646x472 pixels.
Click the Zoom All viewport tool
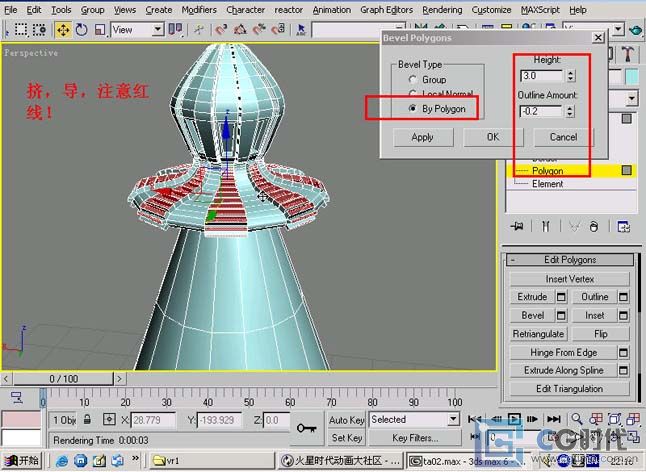tap(596, 419)
